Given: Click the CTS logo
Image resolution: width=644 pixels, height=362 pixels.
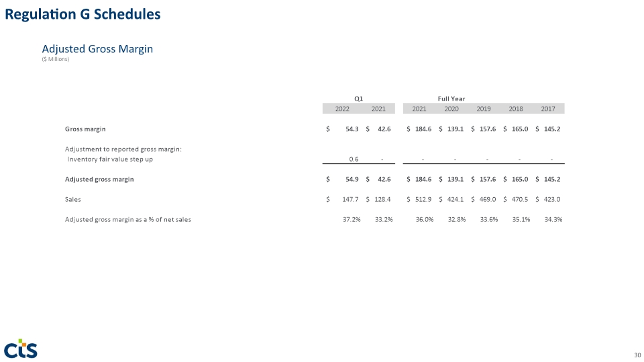Looking at the screenshot, I should (21, 349).
